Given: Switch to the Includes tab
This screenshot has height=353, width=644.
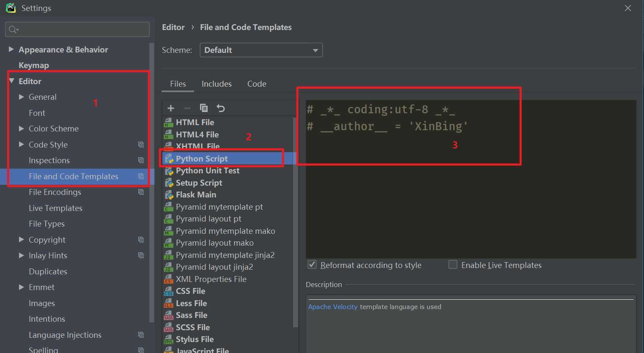Looking at the screenshot, I should [x=216, y=84].
